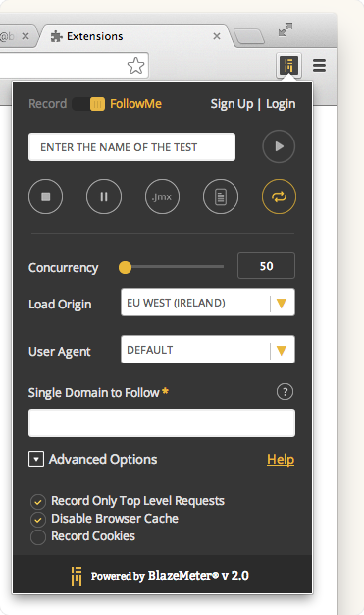Viewport: 364px width, 615px height.
Task: Open the Load Origin dropdown
Action: (208, 303)
